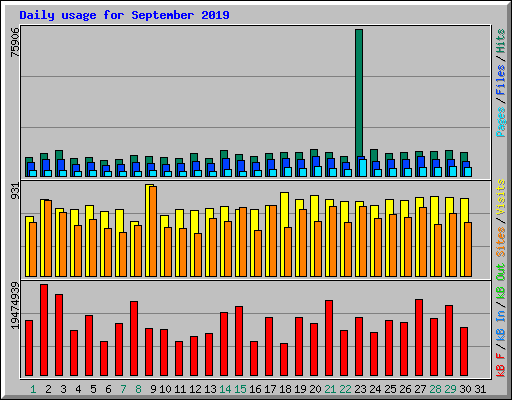Click day label 25 on the x-axis
Viewport: 512px width, 400px height.
click(390, 389)
